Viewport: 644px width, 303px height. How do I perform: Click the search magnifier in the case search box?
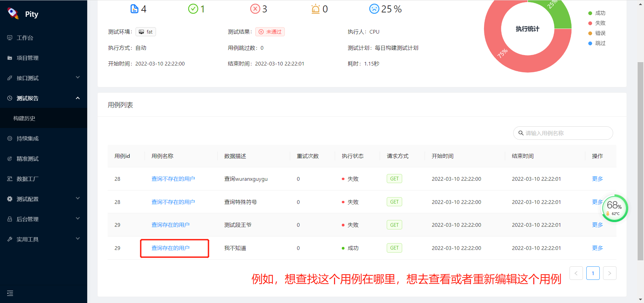coord(521,133)
